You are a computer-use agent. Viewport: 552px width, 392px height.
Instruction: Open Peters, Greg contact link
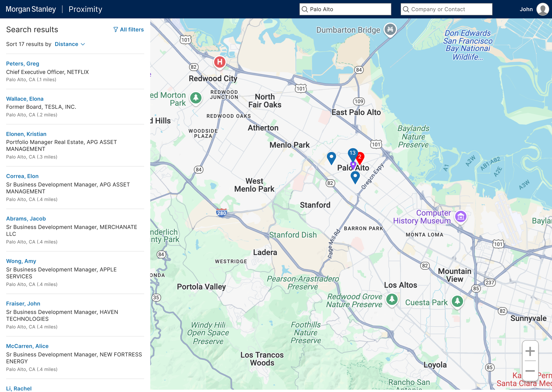[x=23, y=63]
